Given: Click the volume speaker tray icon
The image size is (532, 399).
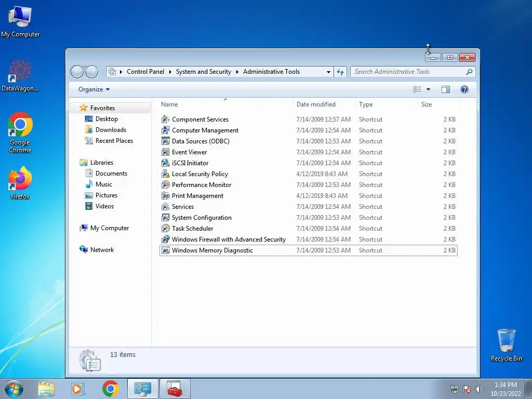Looking at the screenshot, I should pyautogui.click(x=480, y=389).
